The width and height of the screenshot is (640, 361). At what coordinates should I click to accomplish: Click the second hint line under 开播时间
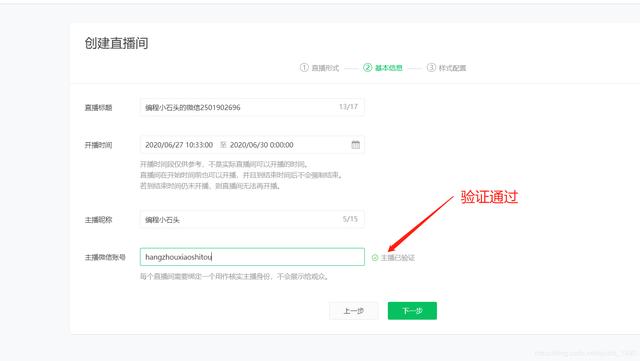[x=242, y=175]
